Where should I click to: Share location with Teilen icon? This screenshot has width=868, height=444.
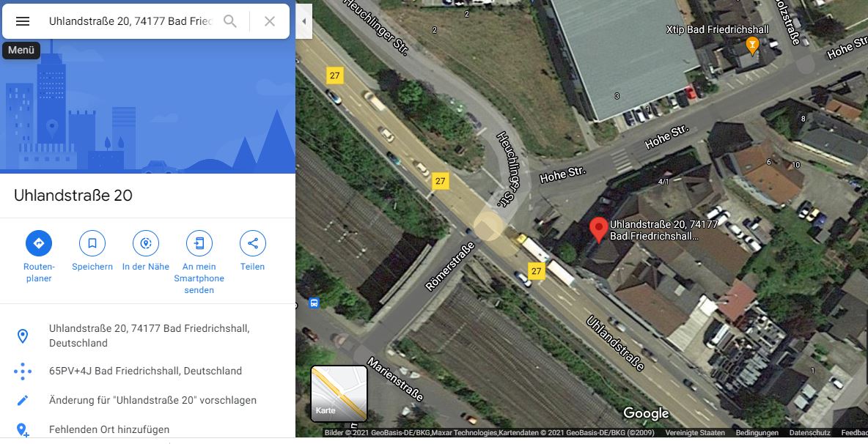point(252,243)
